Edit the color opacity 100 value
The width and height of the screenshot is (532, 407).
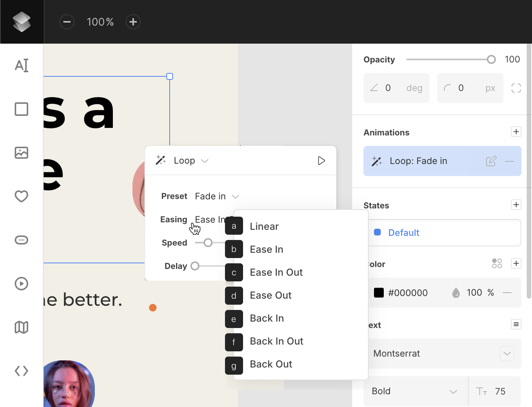474,293
